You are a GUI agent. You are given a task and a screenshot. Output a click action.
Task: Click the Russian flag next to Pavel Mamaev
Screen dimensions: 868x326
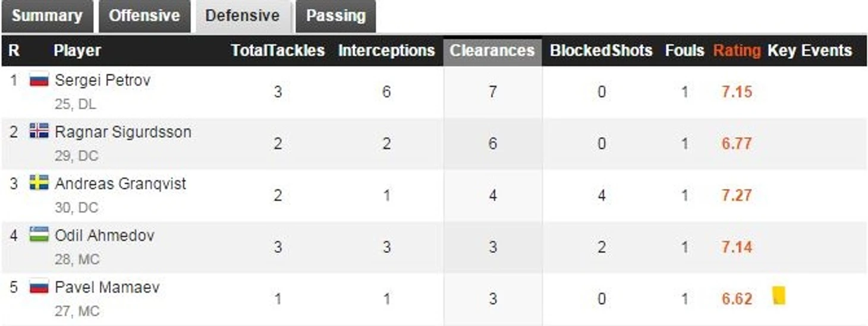coord(39,287)
